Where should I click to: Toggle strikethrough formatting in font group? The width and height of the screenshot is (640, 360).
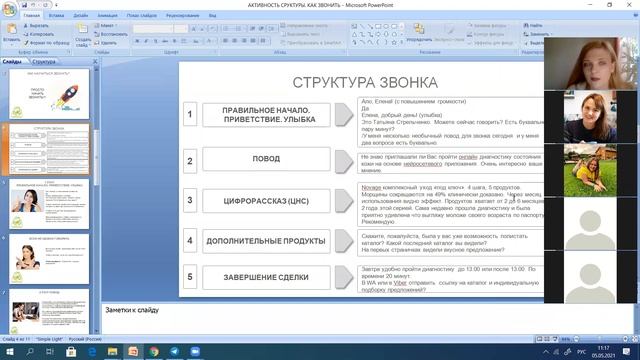165,41
